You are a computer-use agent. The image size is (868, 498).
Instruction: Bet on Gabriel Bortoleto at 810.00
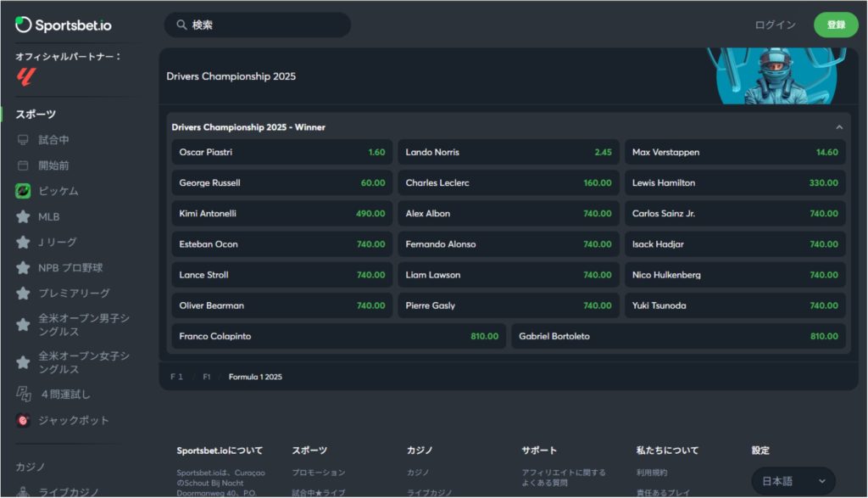pyautogui.click(x=678, y=336)
